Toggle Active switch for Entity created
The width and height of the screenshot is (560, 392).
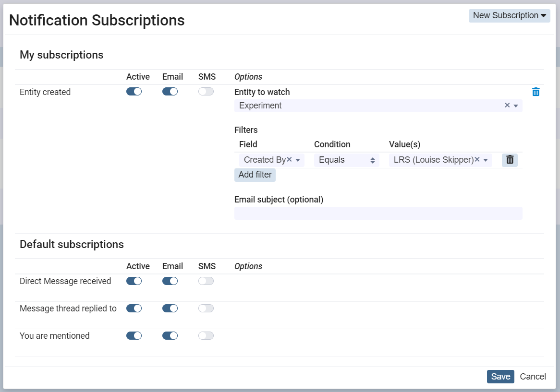point(134,92)
